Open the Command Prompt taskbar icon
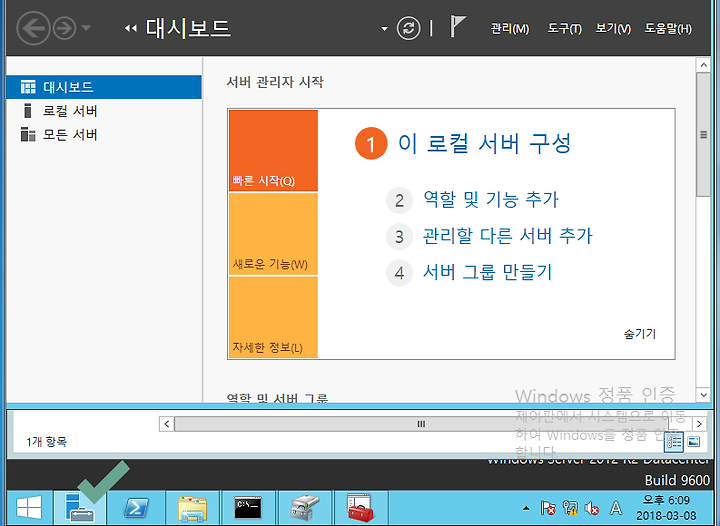 (x=248, y=508)
